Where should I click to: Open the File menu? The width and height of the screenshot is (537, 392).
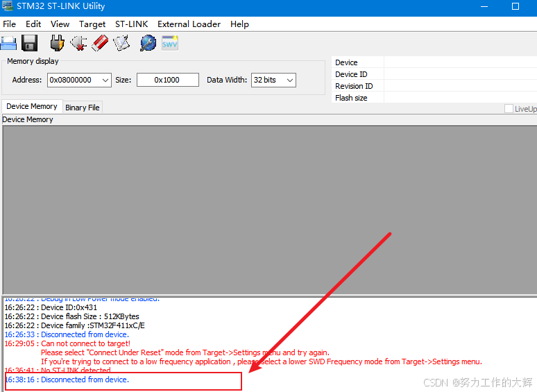[x=9, y=24]
